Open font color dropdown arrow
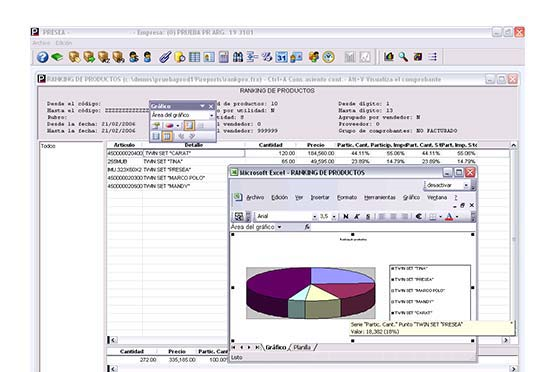This screenshot has height=372, width=555. point(457,217)
